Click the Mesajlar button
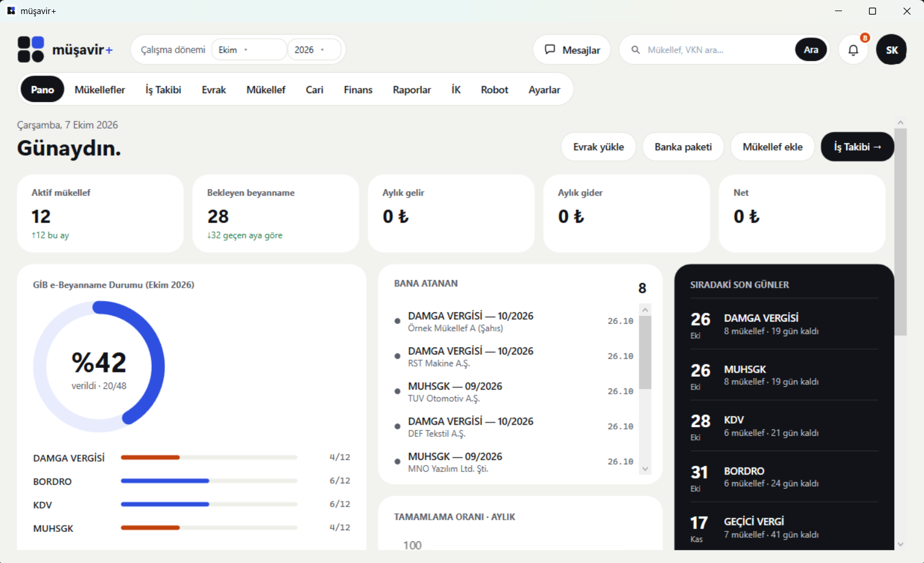 point(572,50)
